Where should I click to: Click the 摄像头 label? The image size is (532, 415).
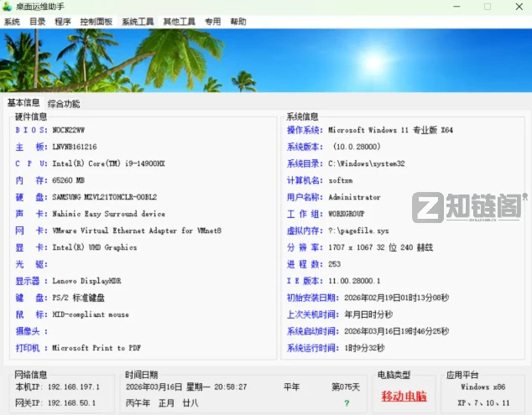tap(31, 331)
